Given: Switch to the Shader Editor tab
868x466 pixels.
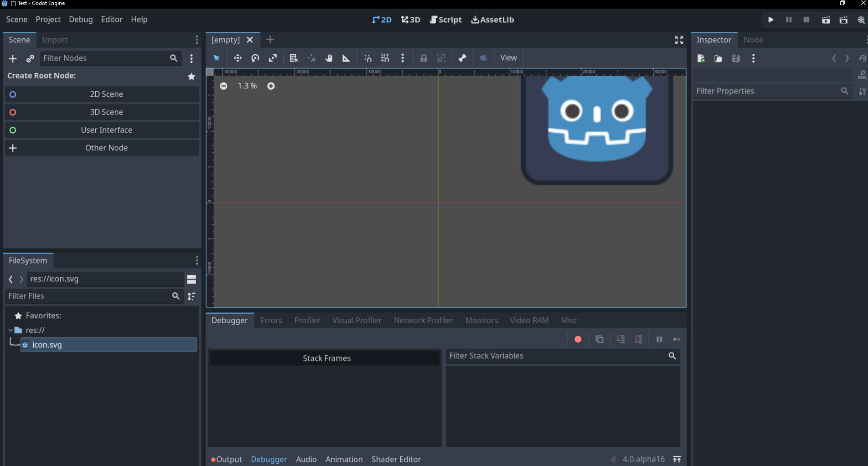Looking at the screenshot, I should pyautogui.click(x=396, y=459).
